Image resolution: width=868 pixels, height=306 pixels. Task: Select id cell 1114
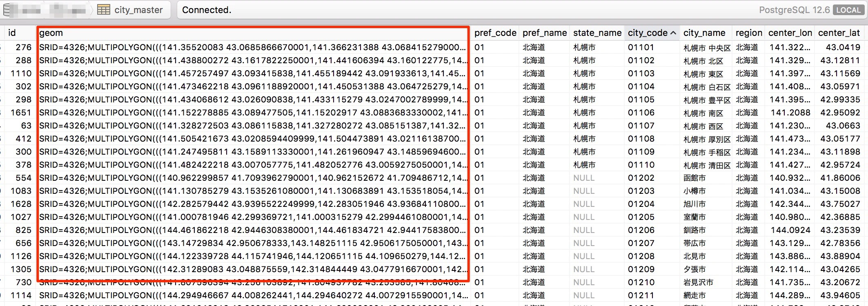coord(21,295)
